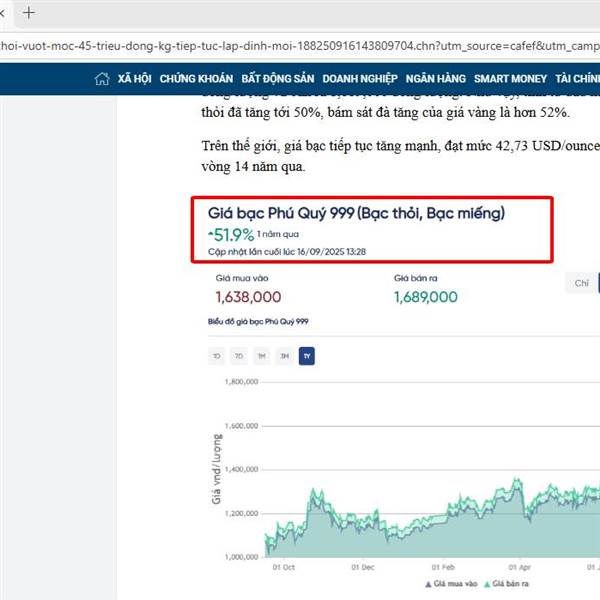Screen dimensions: 600x600
Task: Open the BẤT ĐỘNG SẢN menu section
Action: (278, 79)
